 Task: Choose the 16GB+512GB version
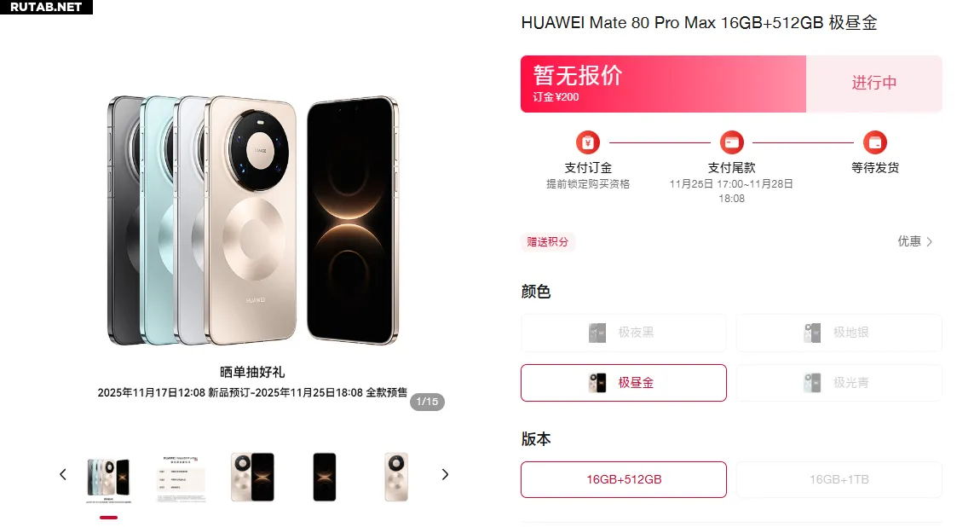tap(624, 479)
